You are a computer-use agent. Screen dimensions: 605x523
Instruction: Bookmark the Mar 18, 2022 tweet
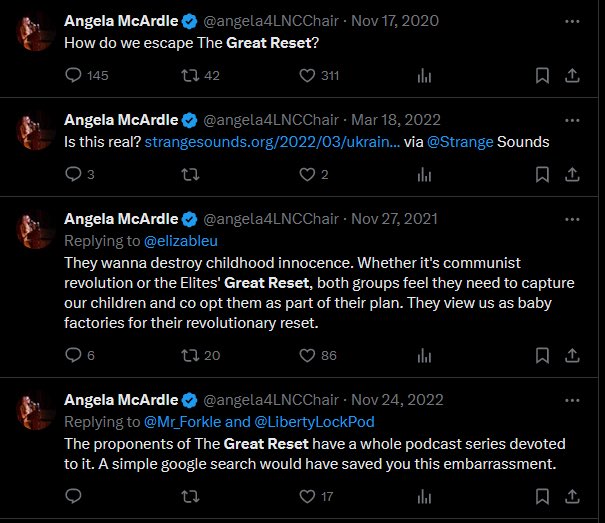pyautogui.click(x=542, y=175)
